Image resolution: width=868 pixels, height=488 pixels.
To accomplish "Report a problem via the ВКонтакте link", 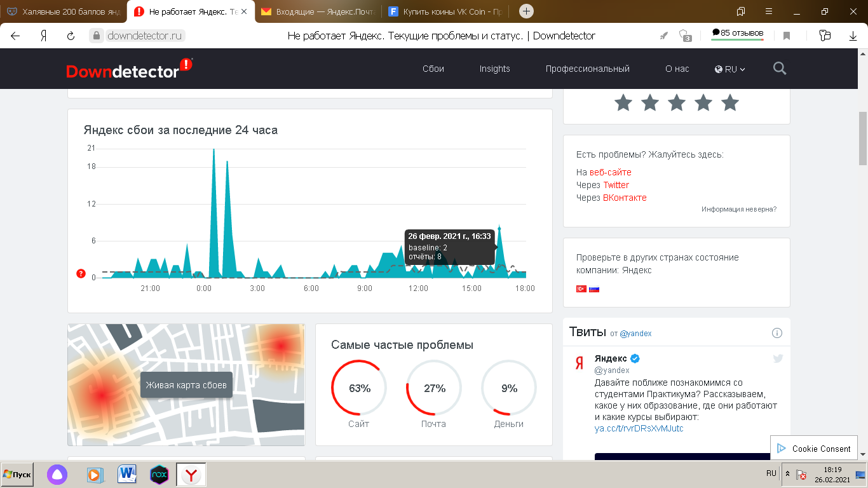I will [625, 198].
